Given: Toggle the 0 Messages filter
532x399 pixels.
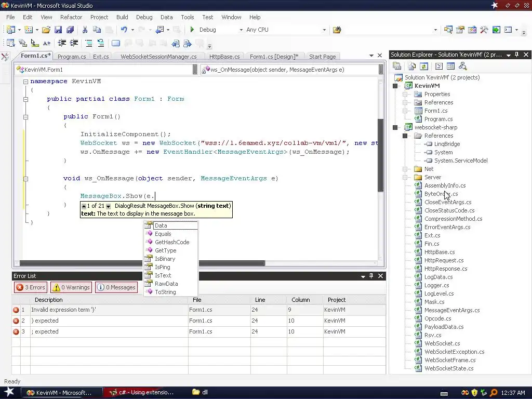Looking at the screenshot, I should coord(116,287).
